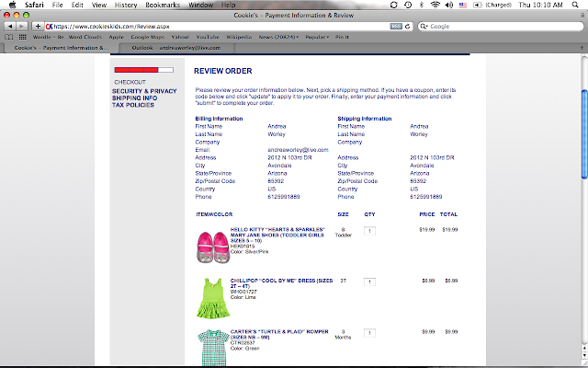
Task: Select the Cookie's Payment Information tab
Action: pos(62,48)
